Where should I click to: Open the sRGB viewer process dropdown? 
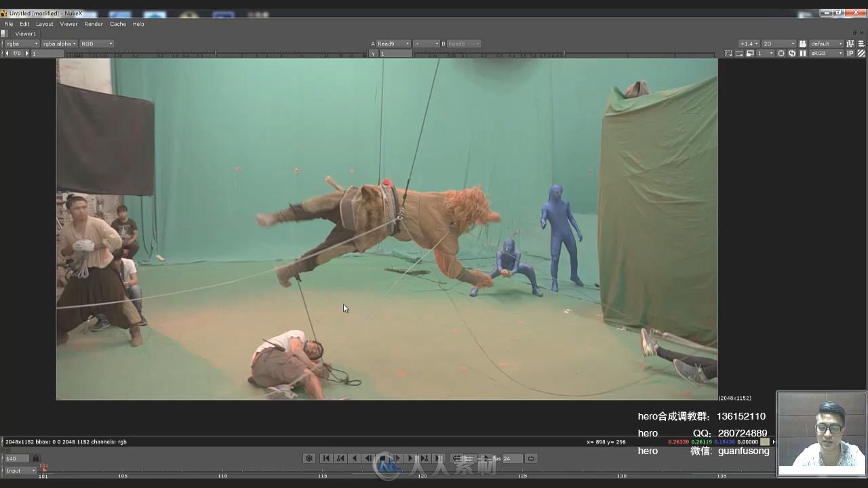[827, 53]
